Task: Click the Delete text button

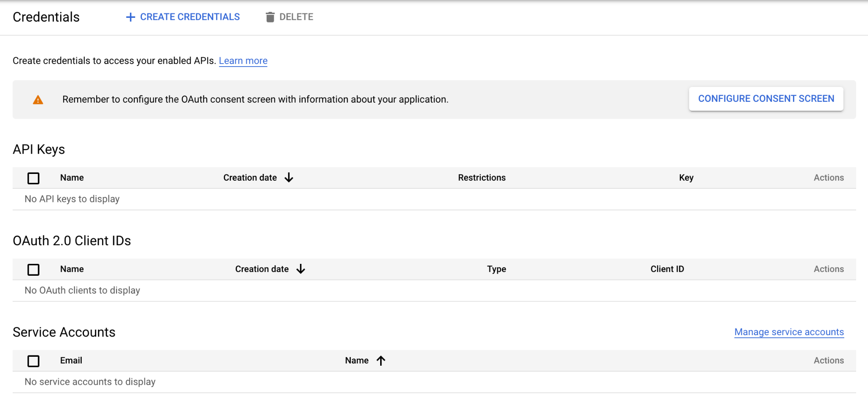Action: click(x=296, y=17)
